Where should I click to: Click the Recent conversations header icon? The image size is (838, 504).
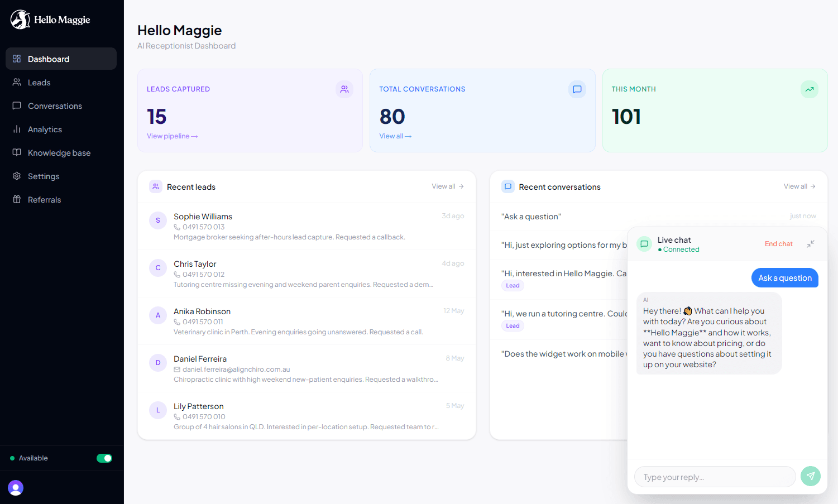[508, 186]
